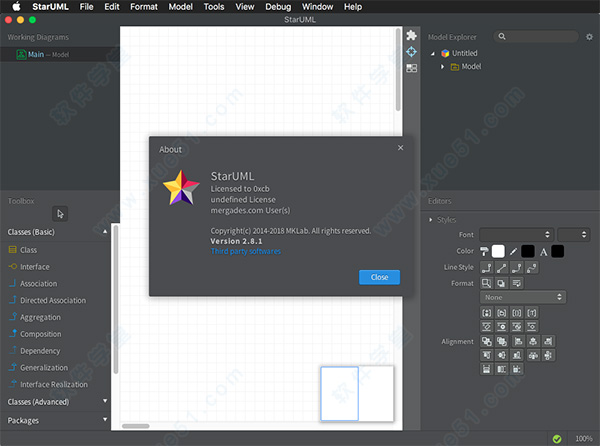The image size is (600, 446).
Task: Click the diagram thumbnails grid icon
Action: coord(411,68)
